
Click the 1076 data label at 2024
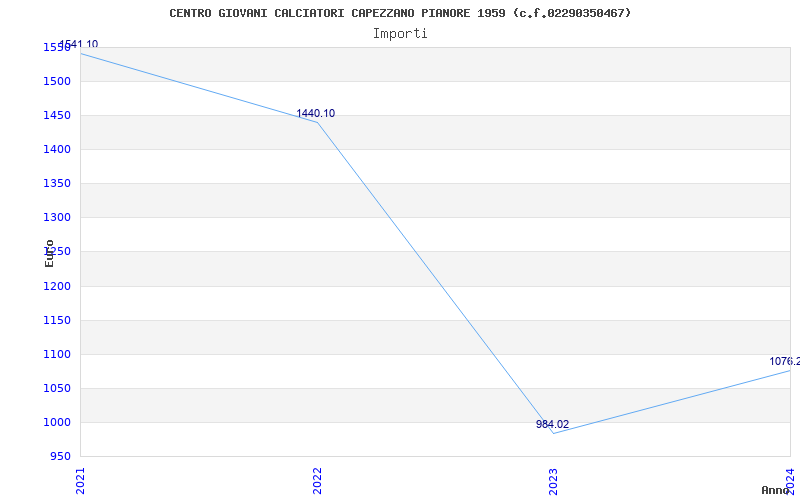point(785,361)
